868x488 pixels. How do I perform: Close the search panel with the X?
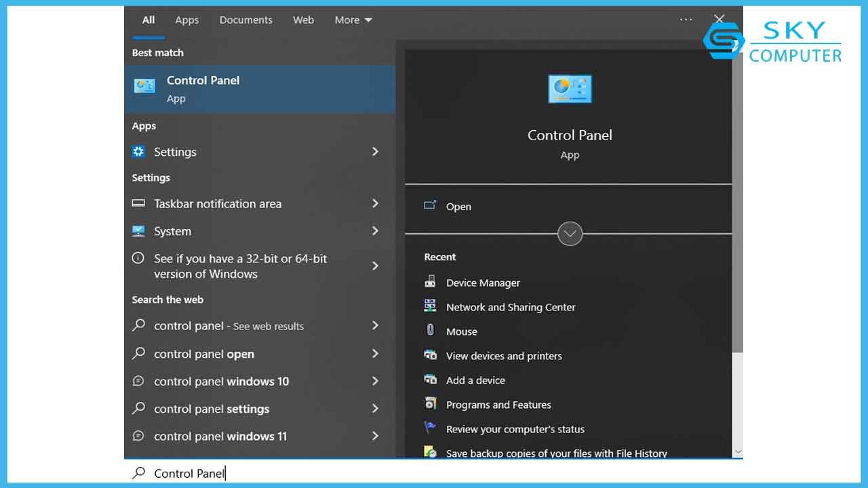click(x=719, y=20)
